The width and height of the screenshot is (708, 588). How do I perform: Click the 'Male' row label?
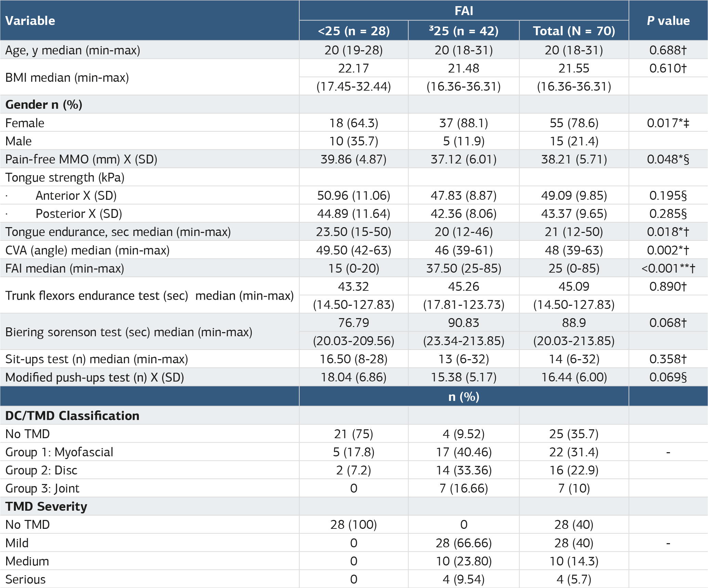pyautogui.click(x=18, y=141)
